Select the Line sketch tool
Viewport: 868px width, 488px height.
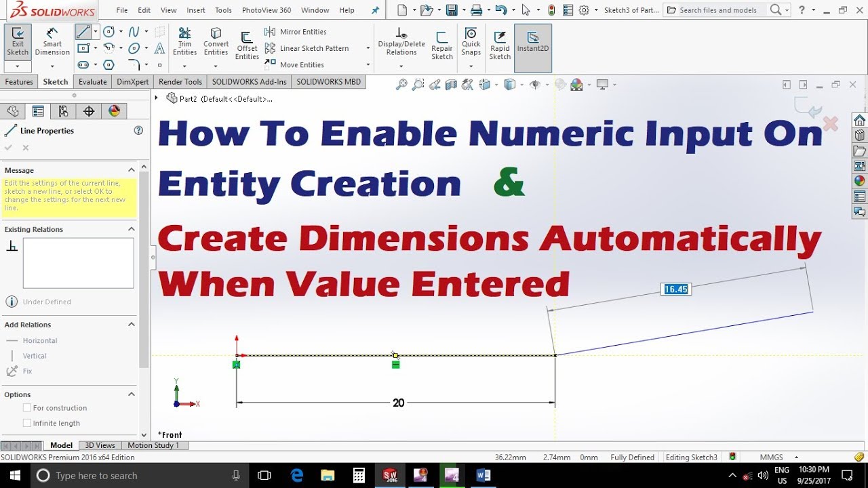pyautogui.click(x=83, y=32)
